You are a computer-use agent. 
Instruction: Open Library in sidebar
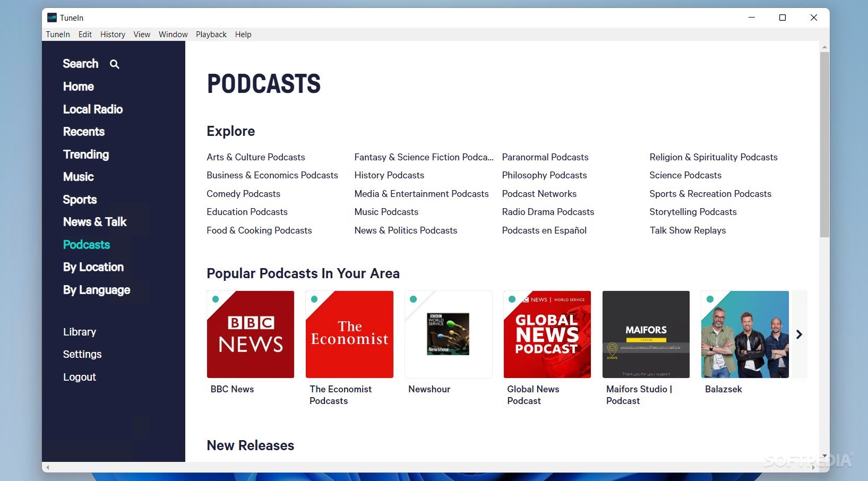80,332
